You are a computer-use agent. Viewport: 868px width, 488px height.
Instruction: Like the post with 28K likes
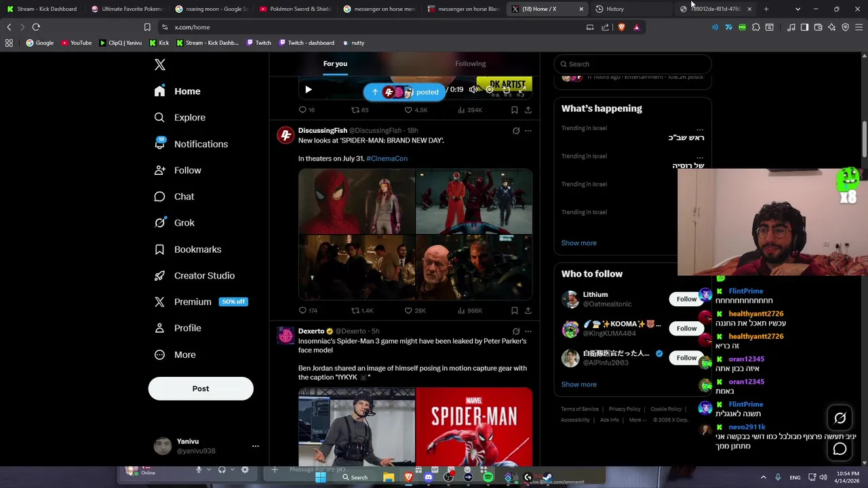click(415, 310)
